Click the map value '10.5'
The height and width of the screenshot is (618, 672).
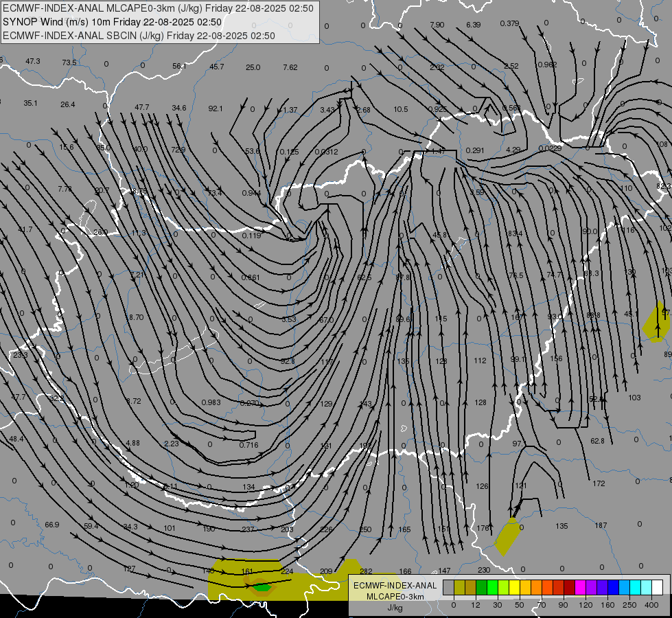[x=401, y=109]
